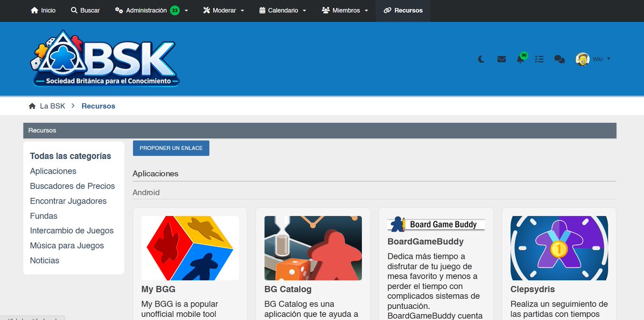644x320 pixels.
Task: Click the Clepsydris medal thumbnail
Action: point(559,248)
